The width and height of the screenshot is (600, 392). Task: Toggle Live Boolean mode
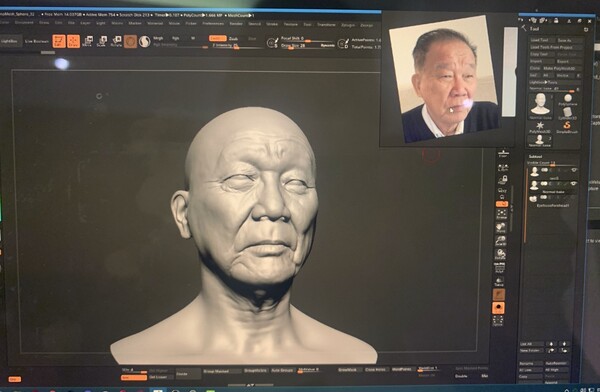(x=37, y=41)
